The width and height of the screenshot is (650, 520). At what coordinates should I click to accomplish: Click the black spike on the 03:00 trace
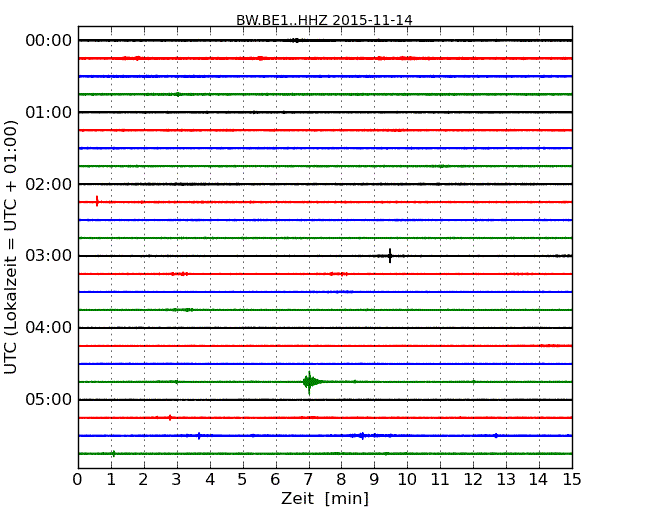tap(390, 256)
